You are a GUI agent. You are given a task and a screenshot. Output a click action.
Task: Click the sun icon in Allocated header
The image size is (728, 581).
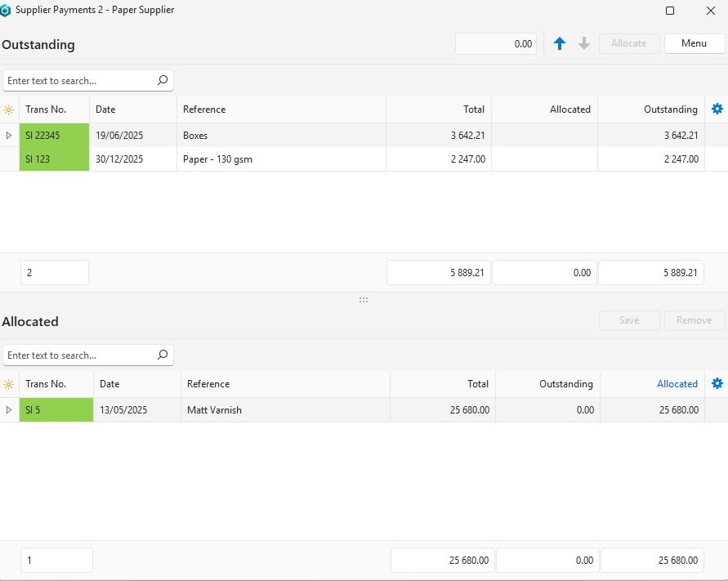tap(9, 384)
